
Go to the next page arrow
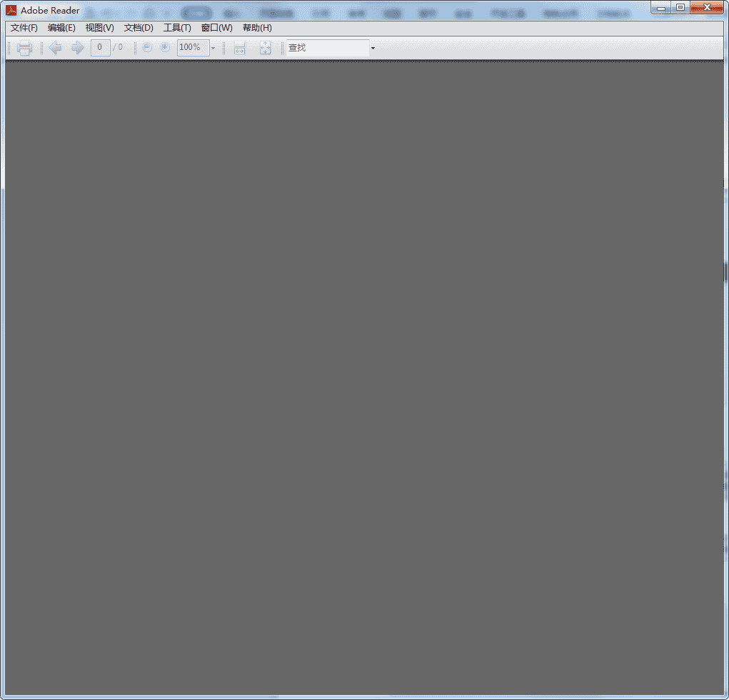pos(77,48)
